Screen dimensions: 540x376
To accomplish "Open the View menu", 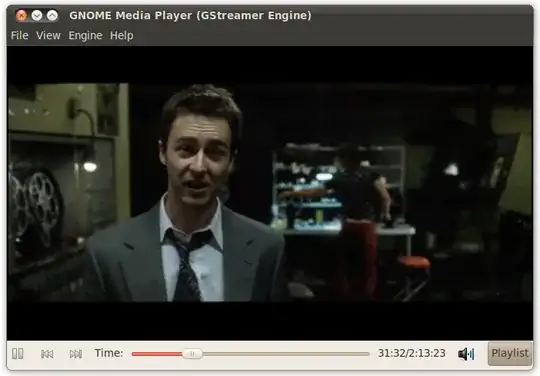I will click(49, 35).
